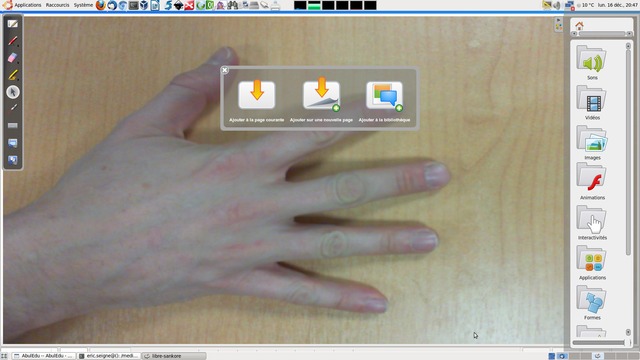The width and height of the screenshot is (640, 360).
Task: Select the yellow highlighter tool
Action: click(x=13, y=75)
